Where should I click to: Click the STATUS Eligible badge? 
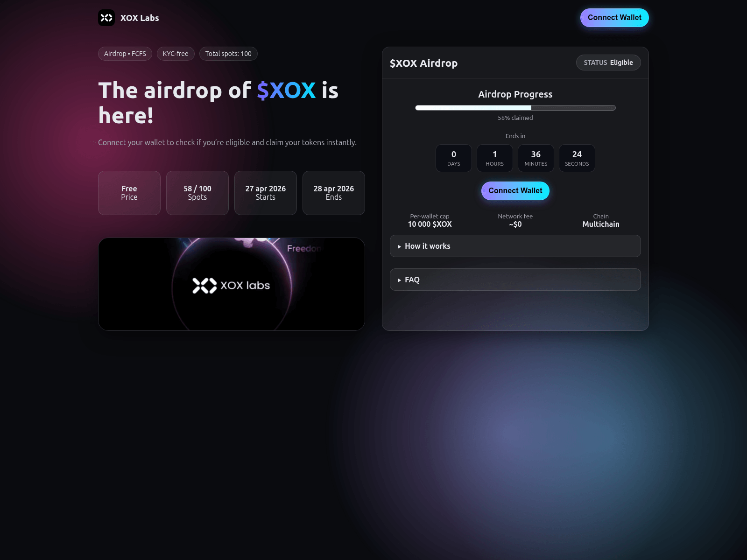point(608,63)
